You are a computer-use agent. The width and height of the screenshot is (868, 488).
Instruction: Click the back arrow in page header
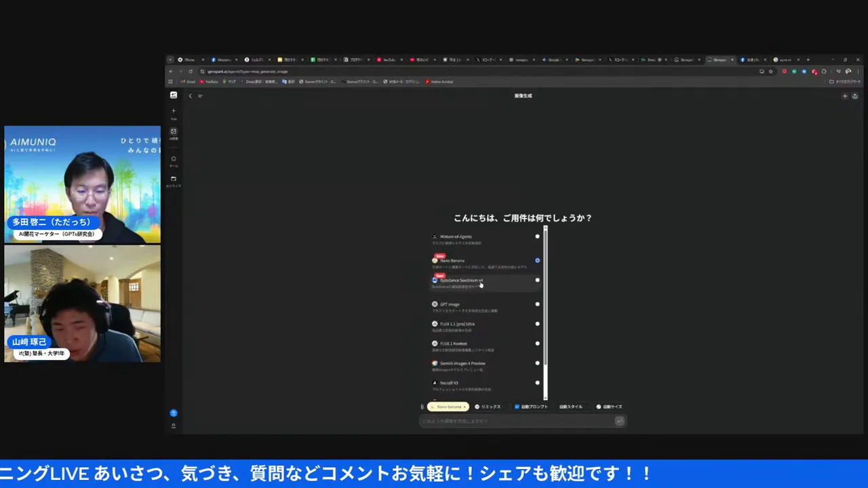[191, 96]
